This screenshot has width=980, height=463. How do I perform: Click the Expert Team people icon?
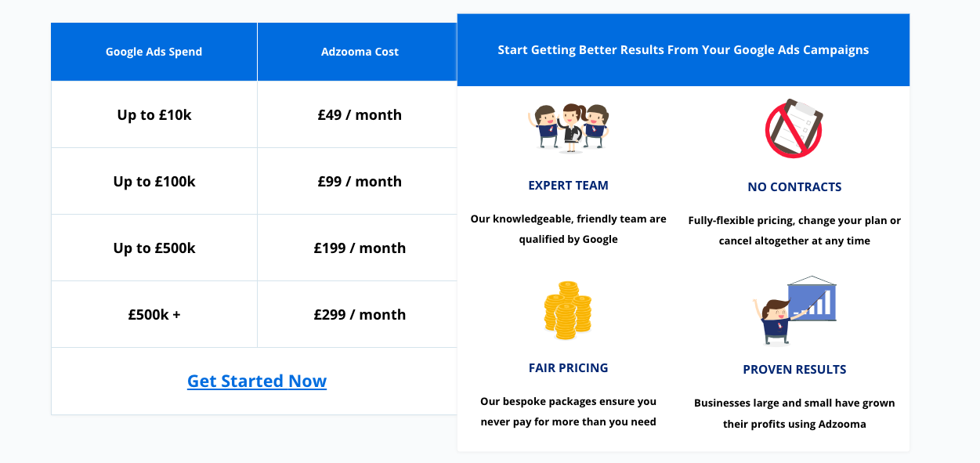(x=568, y=127)
